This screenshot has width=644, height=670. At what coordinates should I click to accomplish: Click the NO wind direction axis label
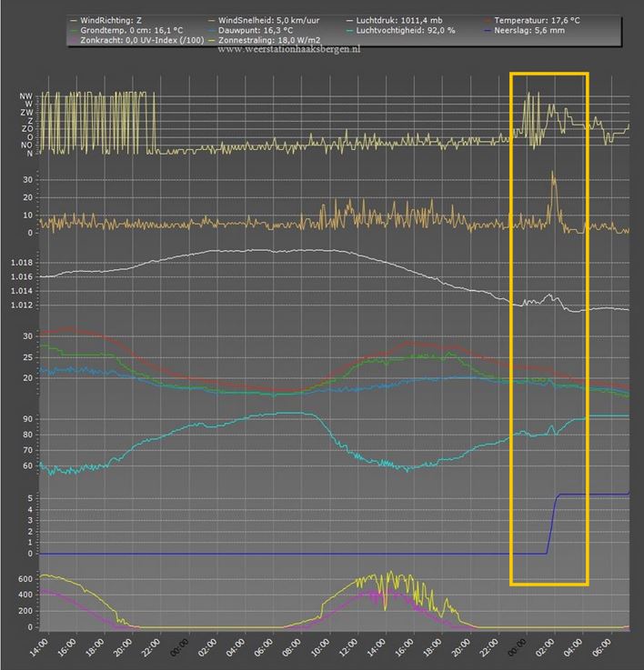pos(26,145)
